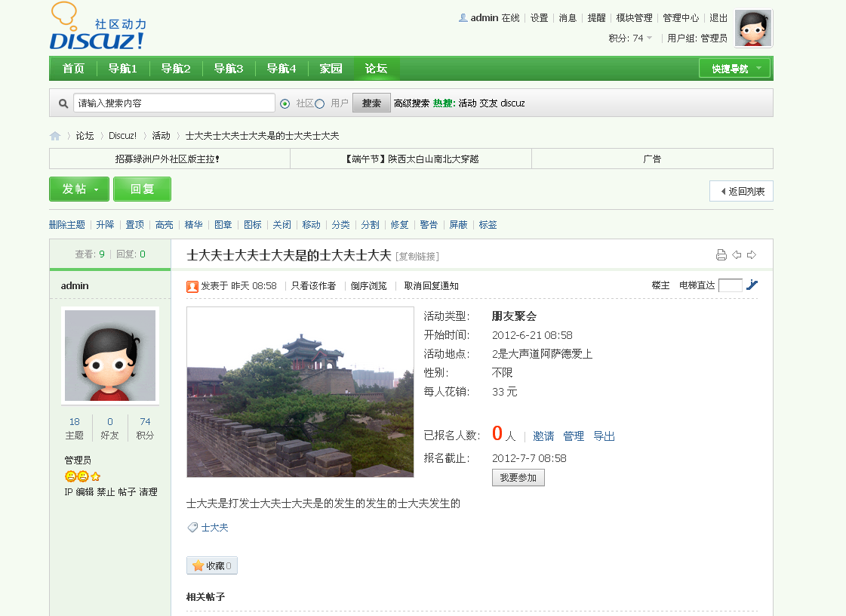Open the 导航2 navigation tab
The image size is (846, 616).
(176, 69)
